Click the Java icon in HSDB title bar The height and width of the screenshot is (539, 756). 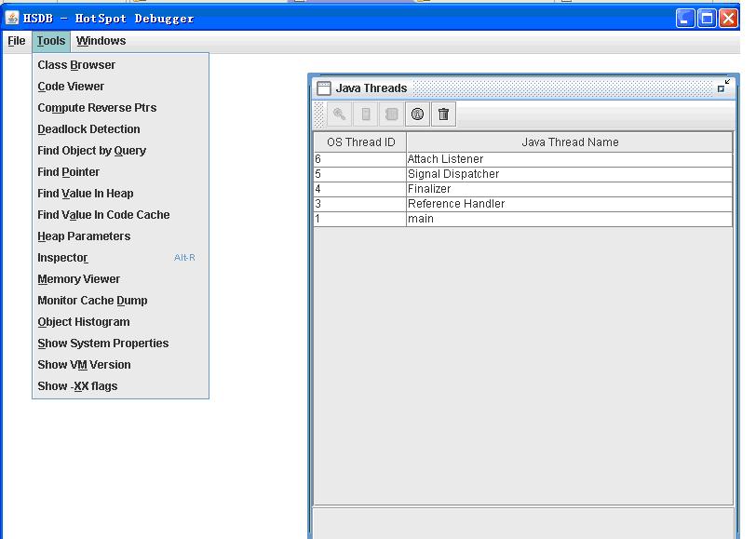pos(12,19)
